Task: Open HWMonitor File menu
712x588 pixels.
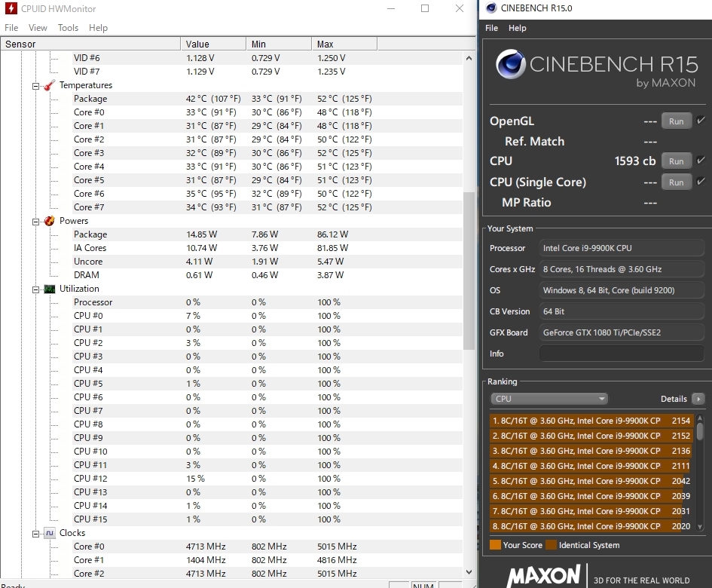Action: tap(11, 28)
